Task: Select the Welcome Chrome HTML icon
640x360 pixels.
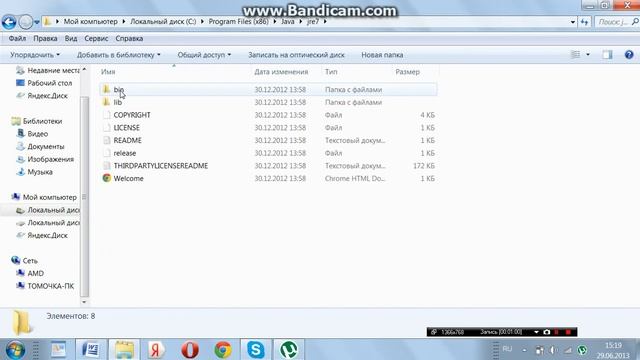Action: [x=107, y=178]
